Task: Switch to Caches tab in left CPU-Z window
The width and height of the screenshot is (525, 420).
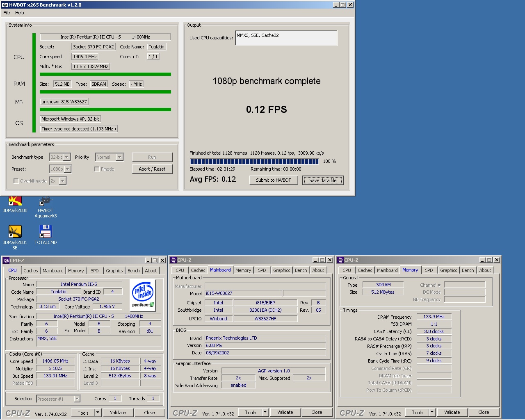Action: click(31, 271)
